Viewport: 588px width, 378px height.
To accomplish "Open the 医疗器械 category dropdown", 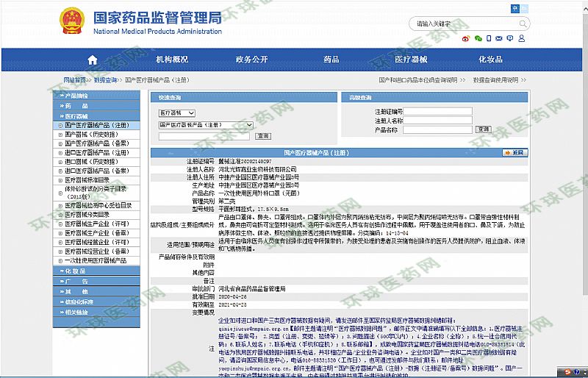I will [x=176, y=113].
